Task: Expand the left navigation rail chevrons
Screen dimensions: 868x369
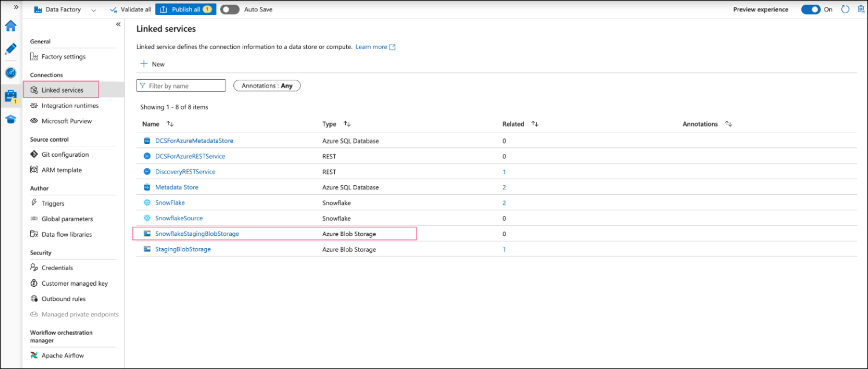Action: coord(16,7)
